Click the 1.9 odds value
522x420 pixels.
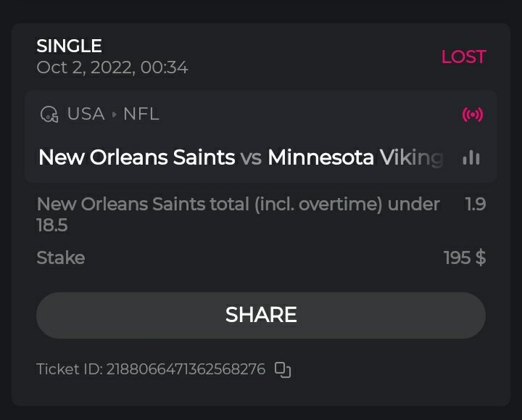coord(475,205)
